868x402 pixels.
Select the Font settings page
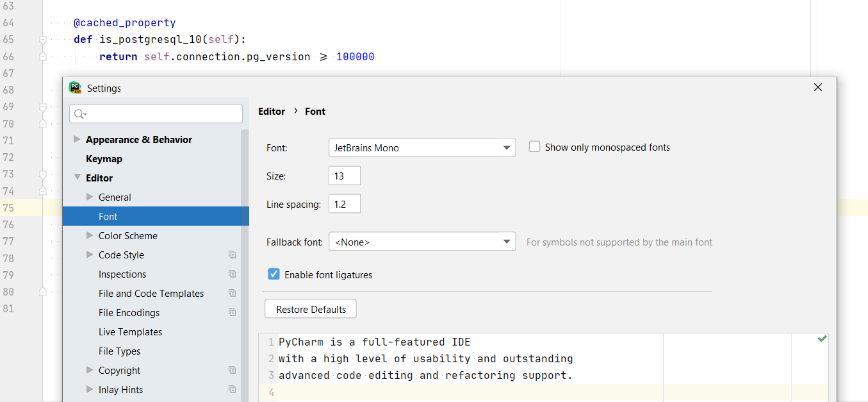click(x=156, y=216)
